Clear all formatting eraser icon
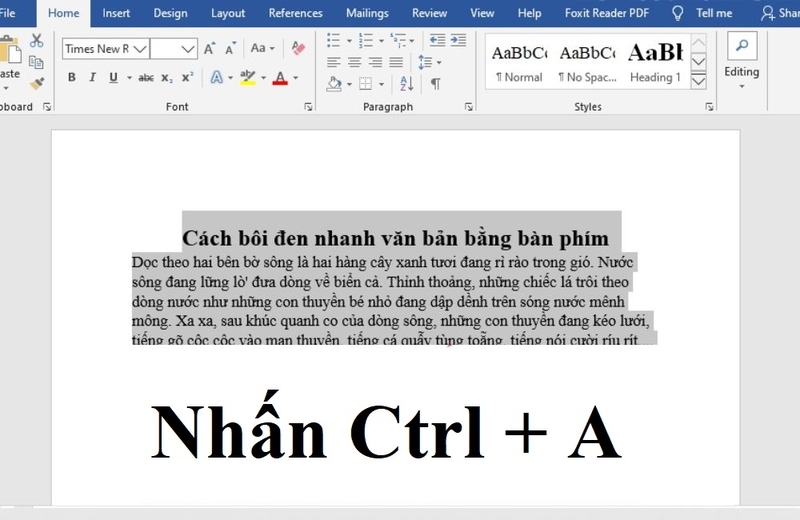The height and width of the screenshot is (520, 800). pos(298,48)
